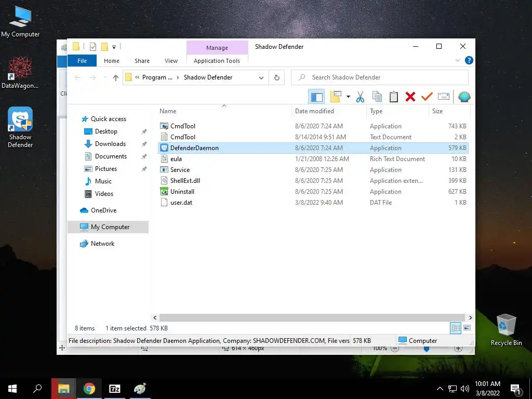Click the horizontal scrollbar left arrow
This screenshot has width=532, height=399.
point(155,317)
